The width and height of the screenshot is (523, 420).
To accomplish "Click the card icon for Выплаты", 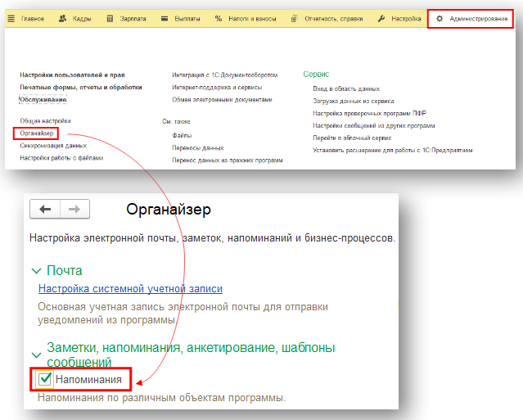I will click(165, 18).
